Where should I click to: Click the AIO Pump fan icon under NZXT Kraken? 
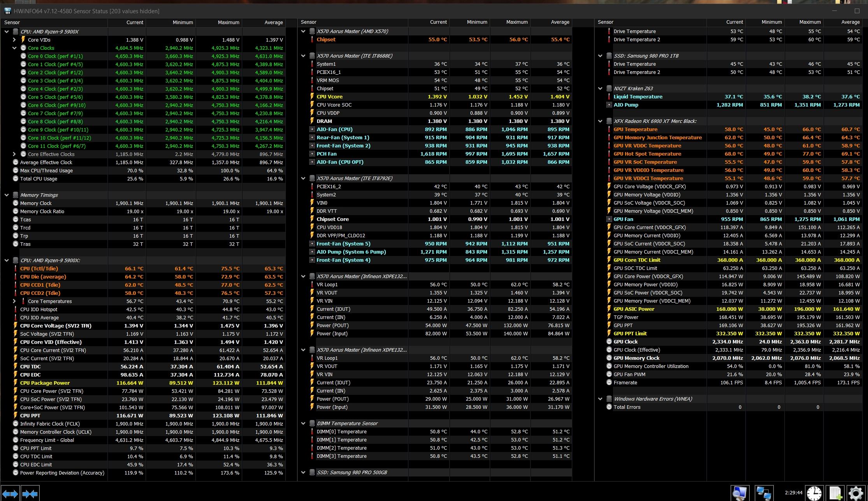[609, 105]
